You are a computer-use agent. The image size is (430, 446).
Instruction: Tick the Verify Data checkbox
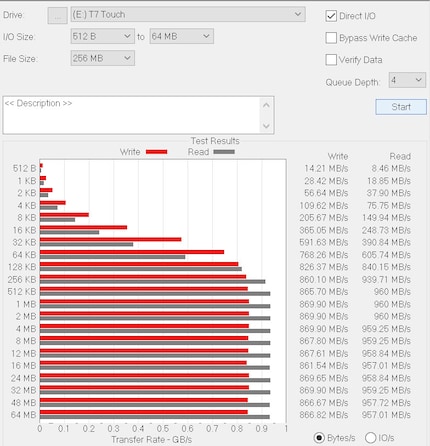(x=331, y=60)
